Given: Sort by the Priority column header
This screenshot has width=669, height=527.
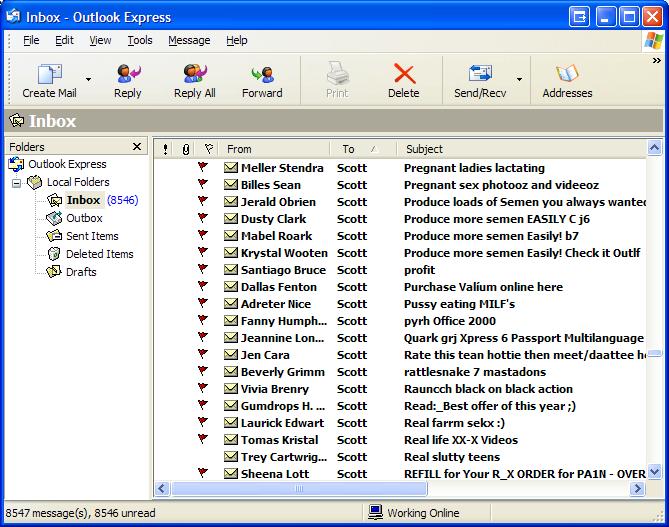Looking at the screenshot, I should pos(165,149).
